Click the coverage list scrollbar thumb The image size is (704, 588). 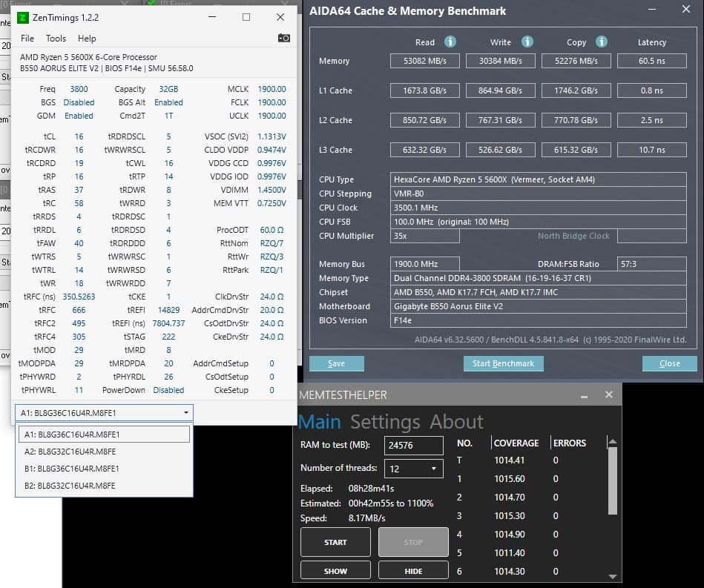point(613,480)
